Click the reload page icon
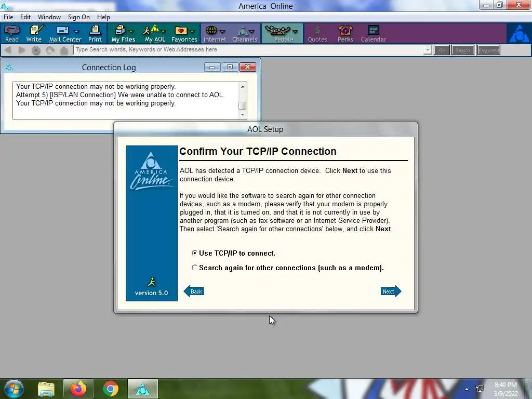Viewport: 532px width, 399px height. 50,50
